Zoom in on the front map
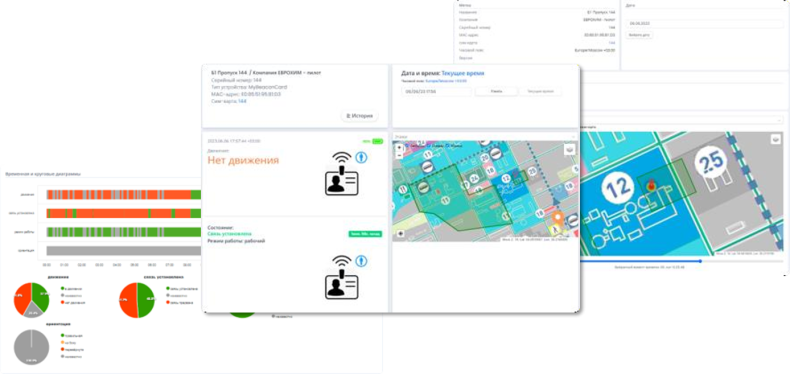Image resolution: width=790 pixels, height=374 pixels. [x=399, y=148]
